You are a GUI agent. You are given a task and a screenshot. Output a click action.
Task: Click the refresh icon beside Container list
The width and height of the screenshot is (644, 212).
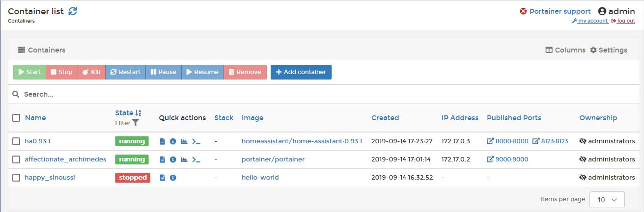tap(73, 11)
